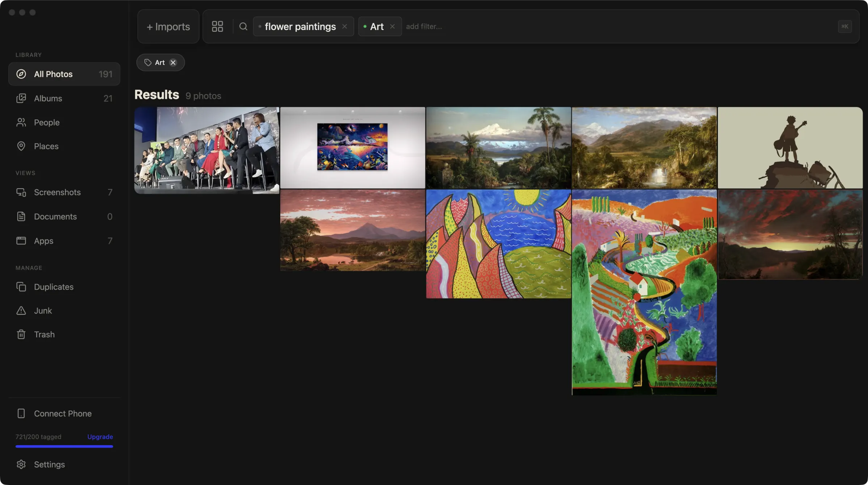Screen dimensions: 868x485
Task: Go to All Photos label
Action: pos(53,74)
